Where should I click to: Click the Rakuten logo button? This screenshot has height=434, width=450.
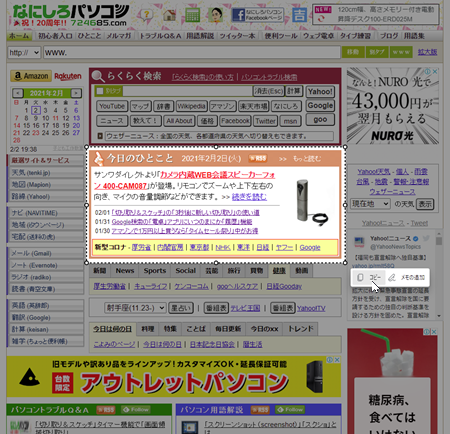(68, 76)
